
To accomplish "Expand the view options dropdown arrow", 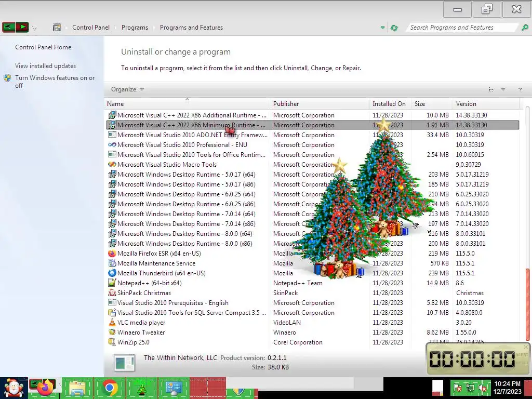I will (x=503, y=89).
